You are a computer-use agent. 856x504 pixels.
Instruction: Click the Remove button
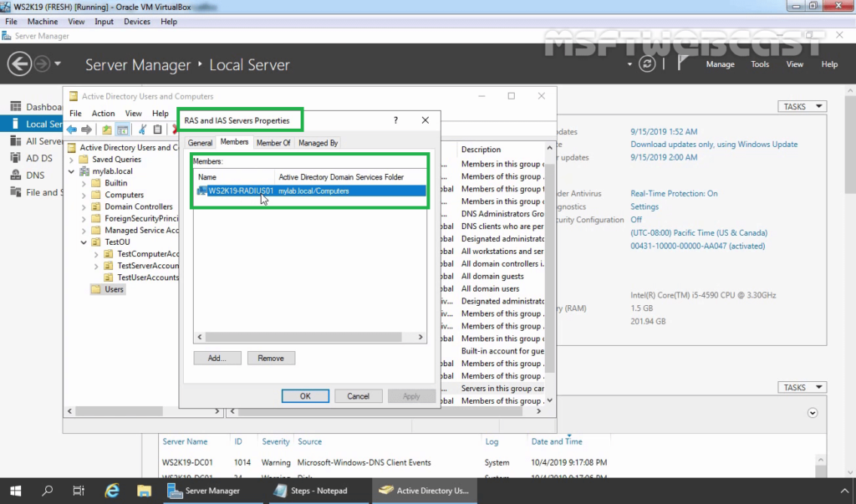point(271,359)
